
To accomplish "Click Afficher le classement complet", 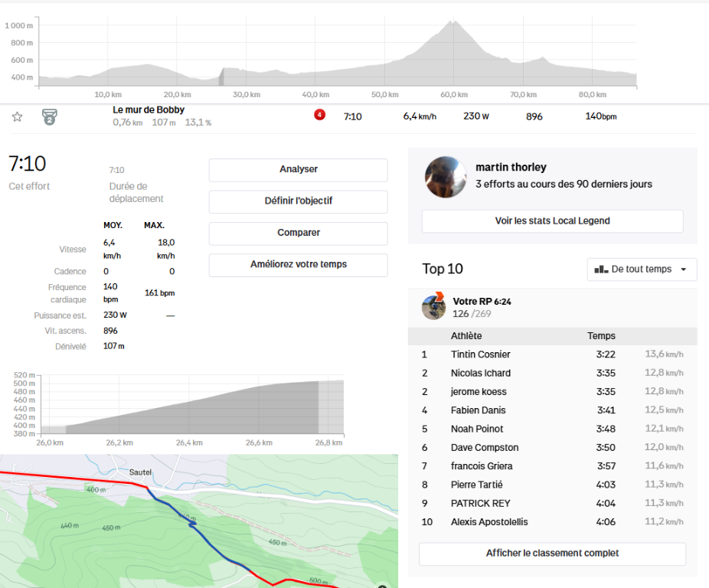I will click(553, 554).
